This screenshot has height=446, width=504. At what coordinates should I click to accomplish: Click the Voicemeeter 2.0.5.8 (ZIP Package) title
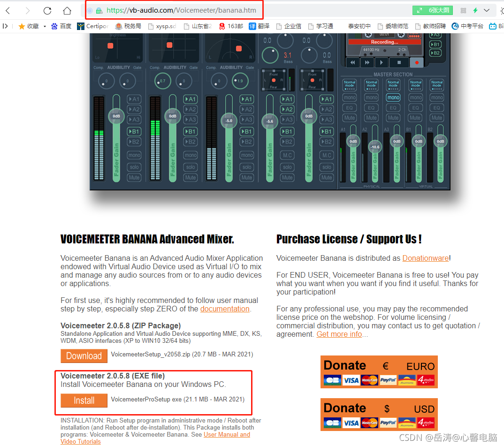121,325
